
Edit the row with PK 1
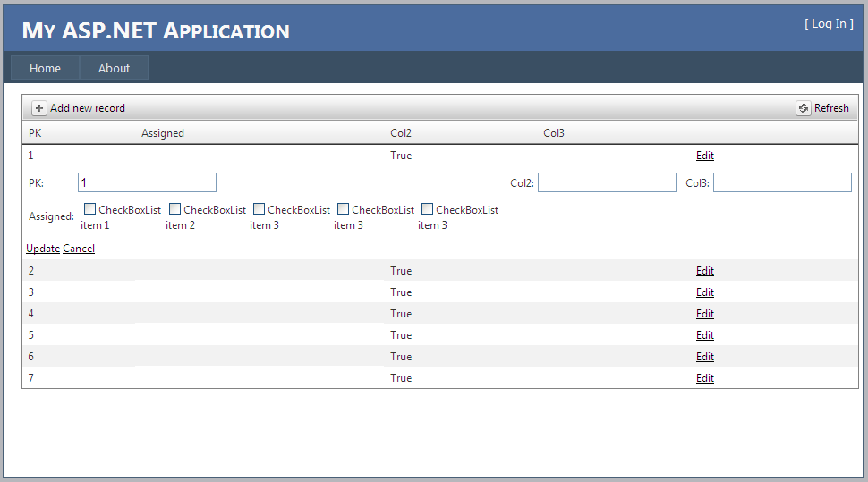click(x=705, y=156)
